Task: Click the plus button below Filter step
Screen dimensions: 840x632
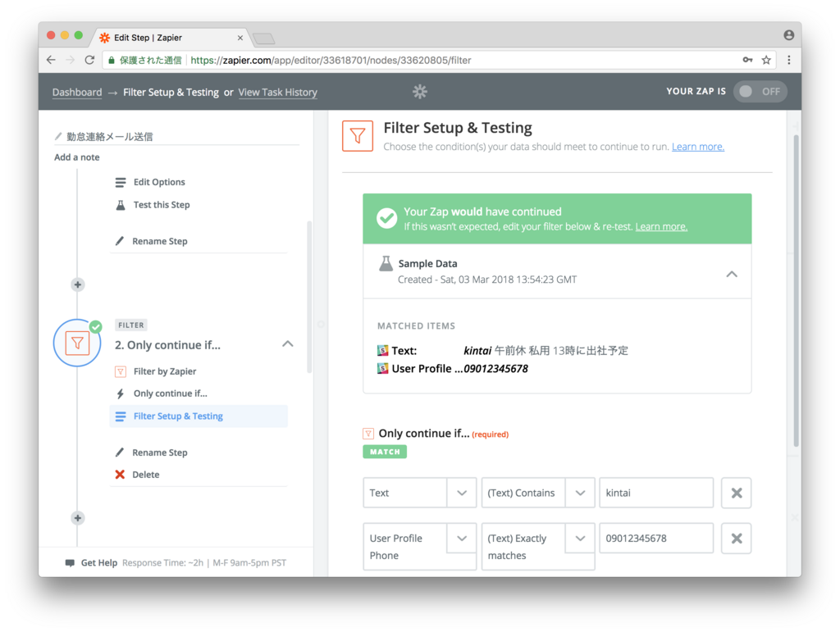Action: [x=78, y=518]
